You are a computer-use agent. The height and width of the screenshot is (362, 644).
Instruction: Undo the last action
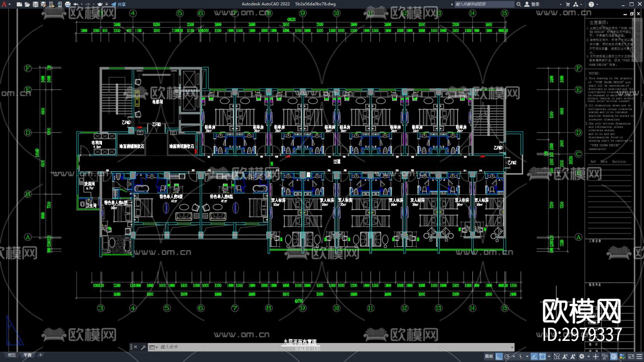pyautogui.click(x=76, y=4)
